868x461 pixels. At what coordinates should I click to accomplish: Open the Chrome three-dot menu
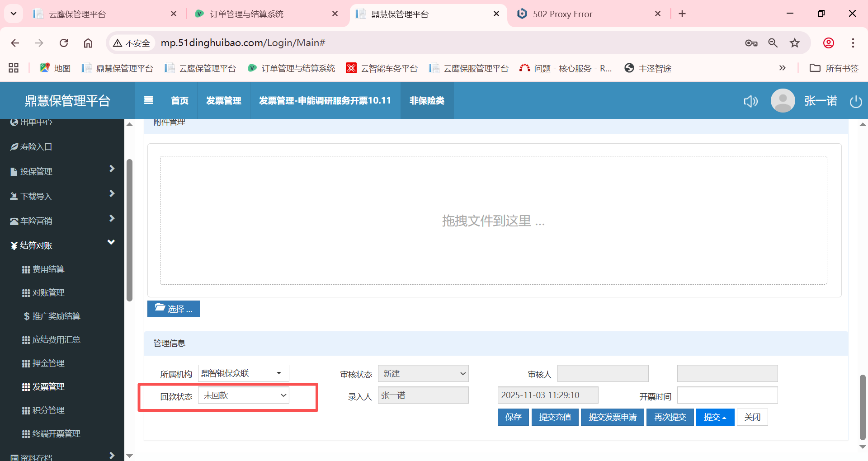853,43
